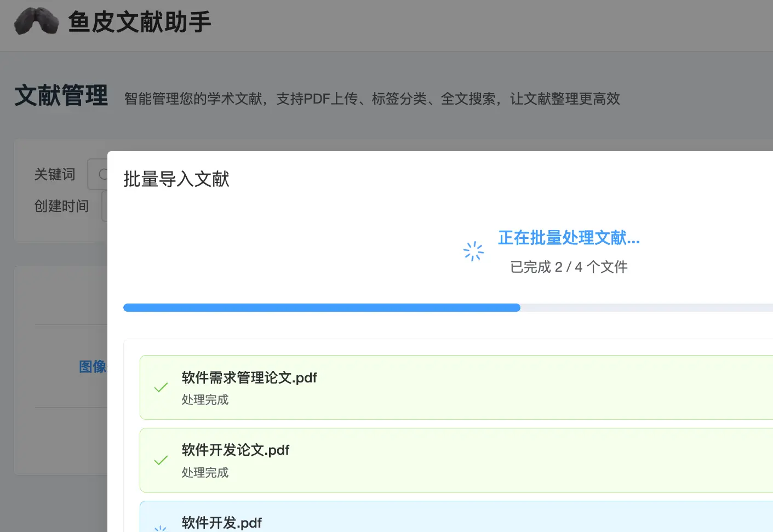Click the blue import progress bar
Screen dimensions: 773x532
(322, 307)
